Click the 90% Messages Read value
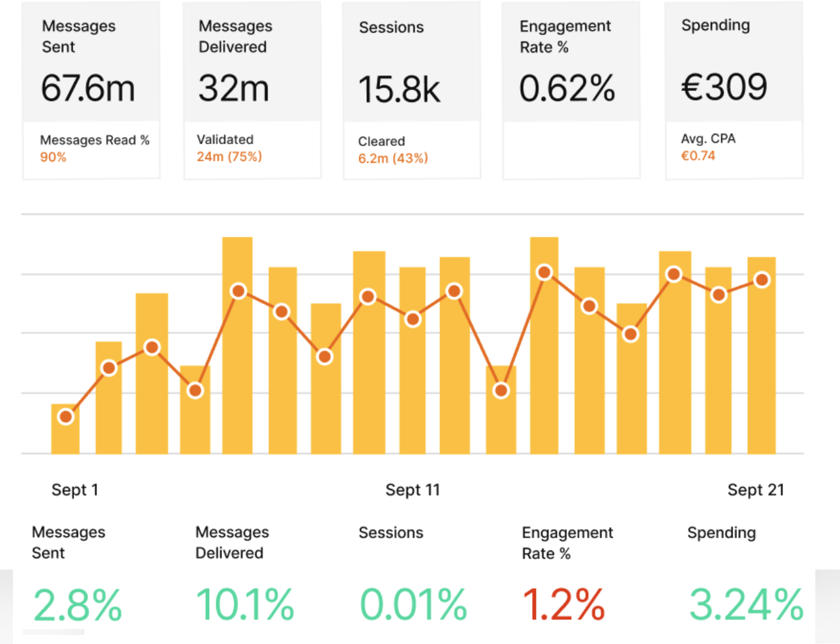 [53, 157]
